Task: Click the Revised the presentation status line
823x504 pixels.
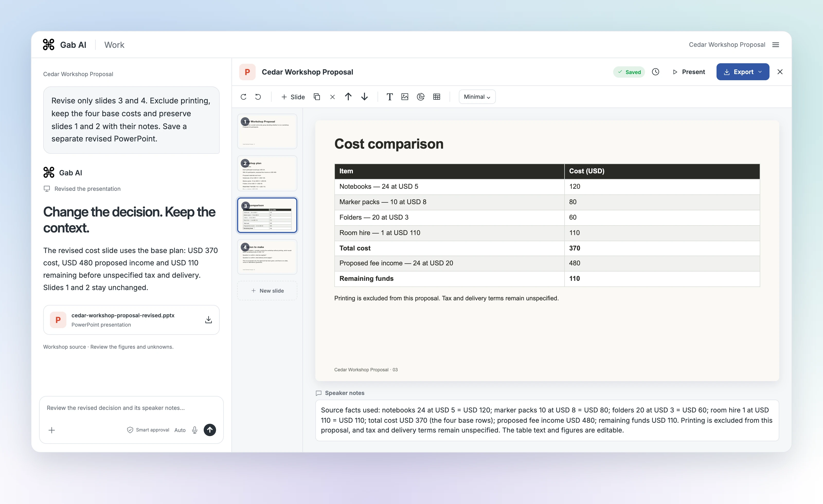Action: pyautogui.click(x=82, y=189)
